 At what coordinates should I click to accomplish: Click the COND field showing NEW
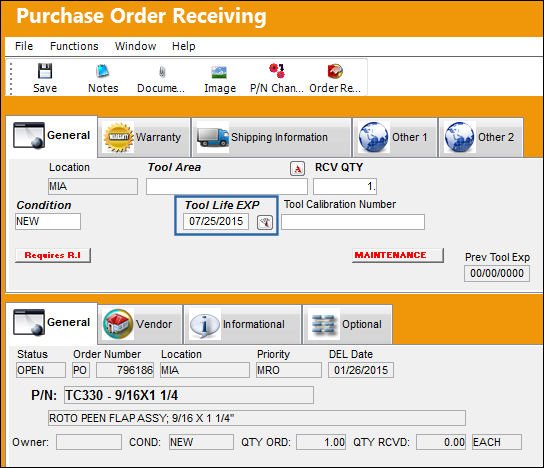click(201, 442)
